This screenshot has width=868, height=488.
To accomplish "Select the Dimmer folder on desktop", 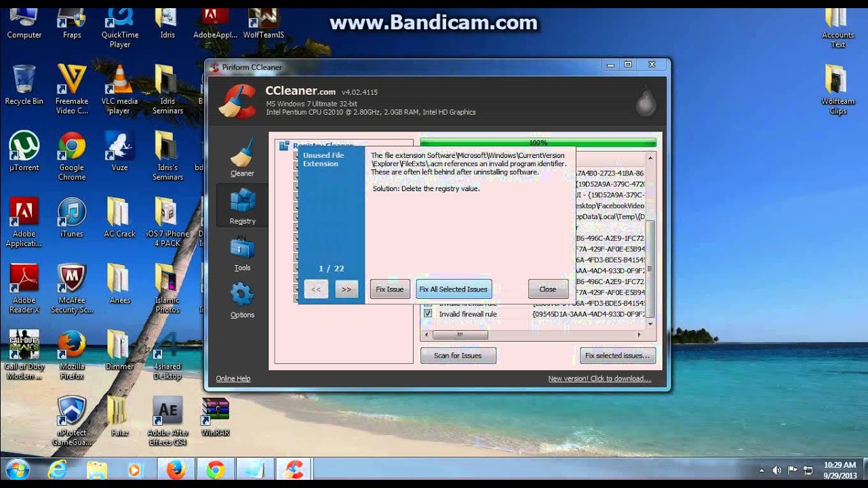I will click(119, 350).
